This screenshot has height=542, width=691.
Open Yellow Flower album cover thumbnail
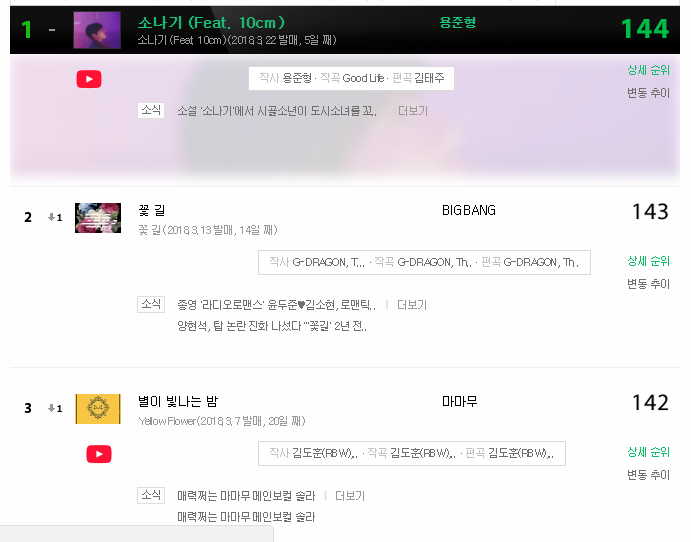98,409
